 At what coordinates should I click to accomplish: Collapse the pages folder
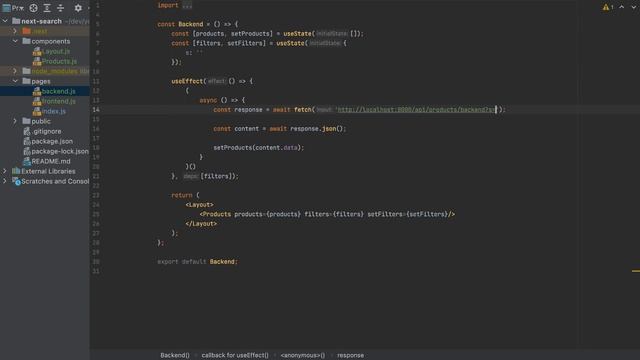(15, 81)
